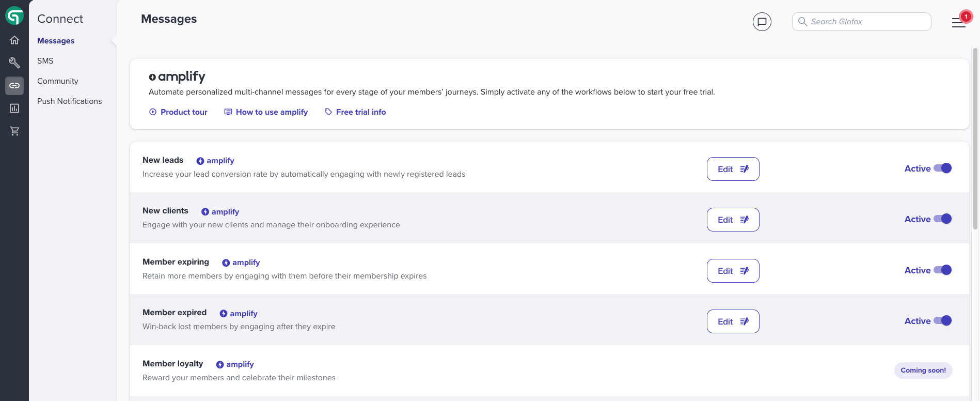Viewport: 980px width, 401px height.
Task: Select the Connect link icon
Action: pyautogui.click(x=14, y=86)
